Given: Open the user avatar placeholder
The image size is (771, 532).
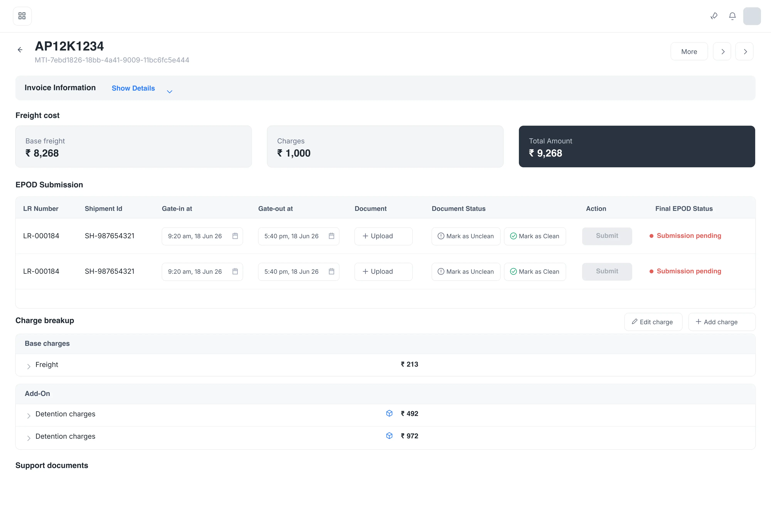Looking at the screenshot, I should [752, 16].
